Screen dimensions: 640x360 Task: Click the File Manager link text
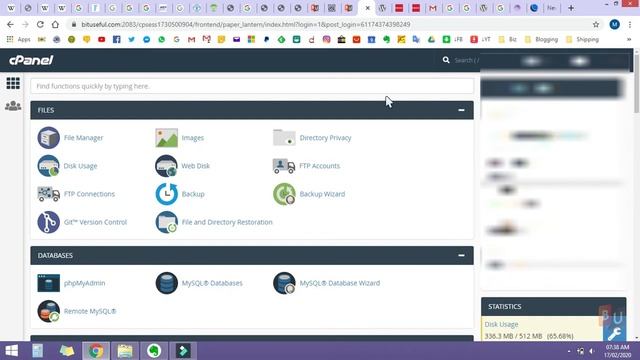click(83, 138)
